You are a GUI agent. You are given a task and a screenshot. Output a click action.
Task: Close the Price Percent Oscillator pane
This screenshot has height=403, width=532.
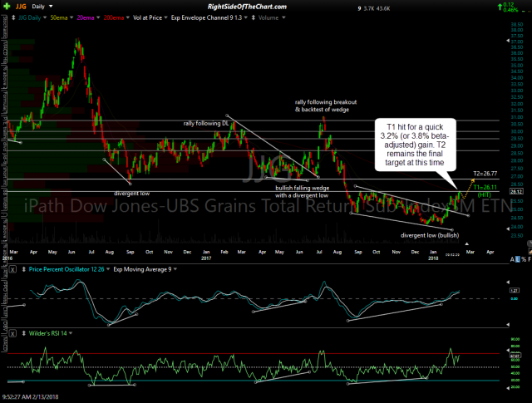12,270
